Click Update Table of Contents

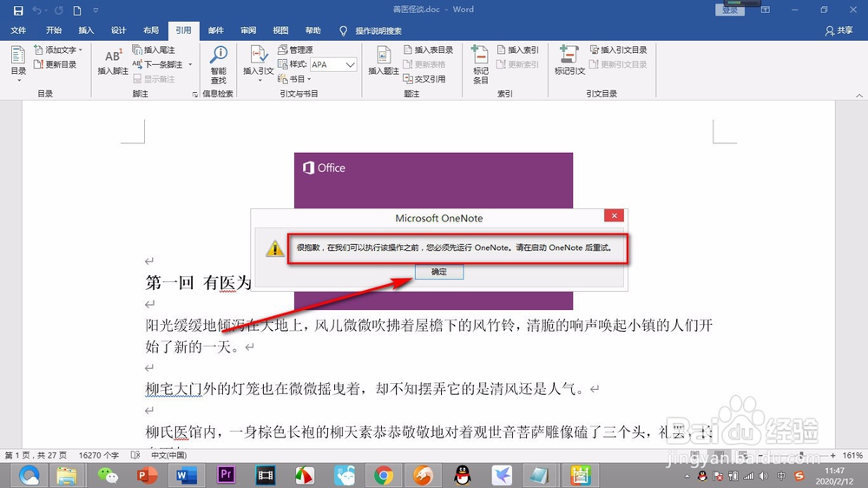pos(55,64)
